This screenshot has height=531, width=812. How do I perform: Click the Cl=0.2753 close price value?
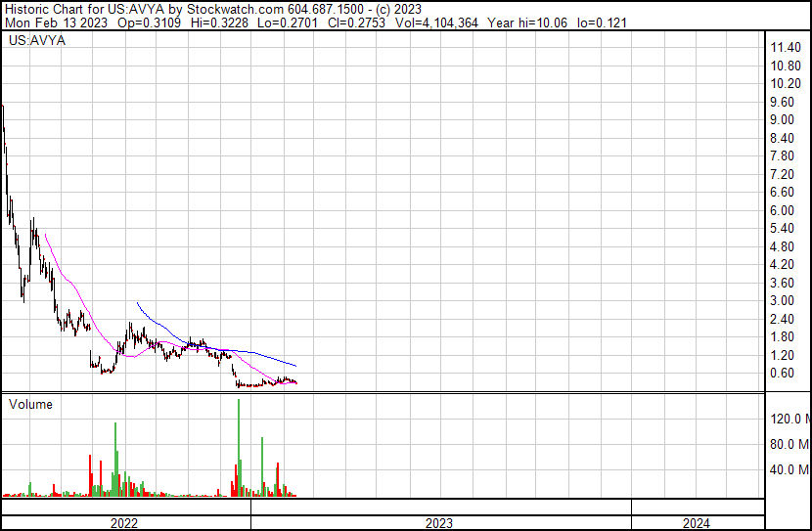[357, 22]
